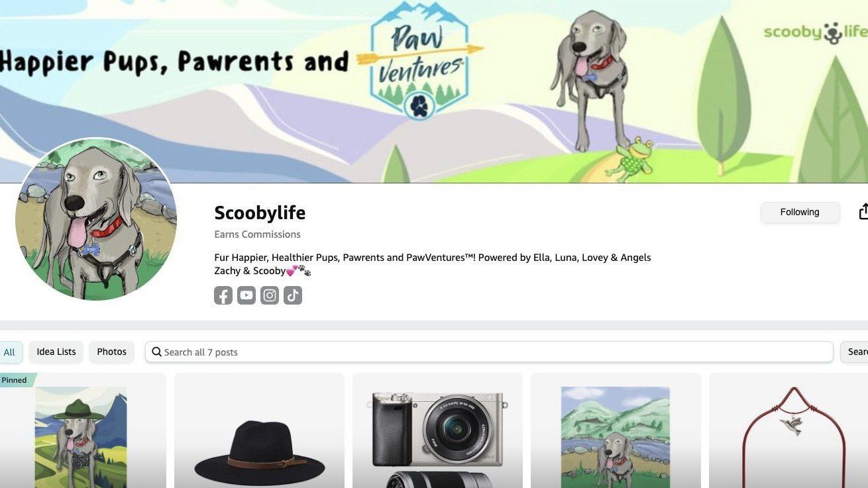Click the magnifying glass search icon
Viewport: 868px width, 488px height.
pos(157,352)
